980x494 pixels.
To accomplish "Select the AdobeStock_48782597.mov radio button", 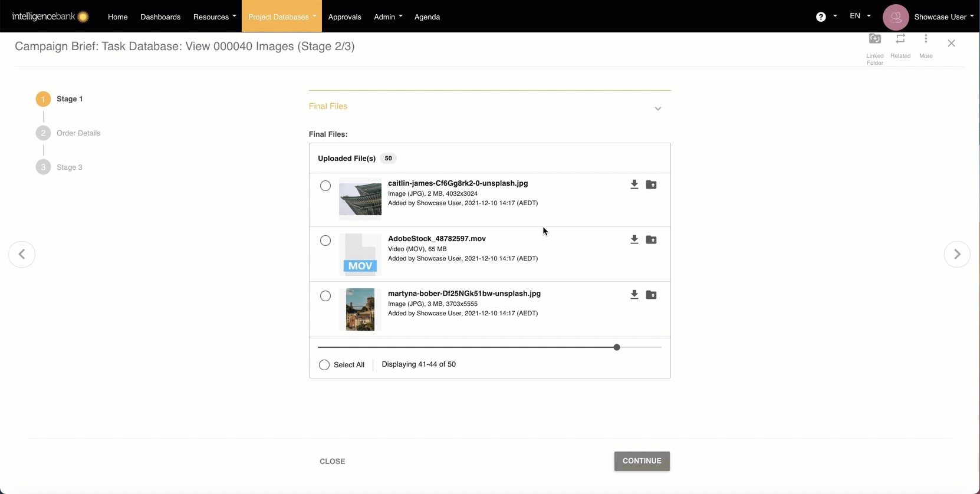I will (325, 241).
